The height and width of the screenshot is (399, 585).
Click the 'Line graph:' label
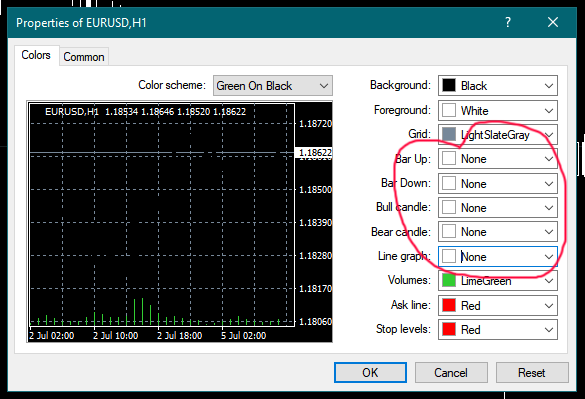point(404,256)
